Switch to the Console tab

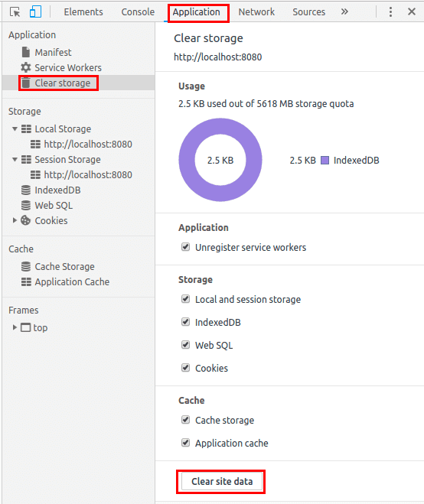pos(138,12)
